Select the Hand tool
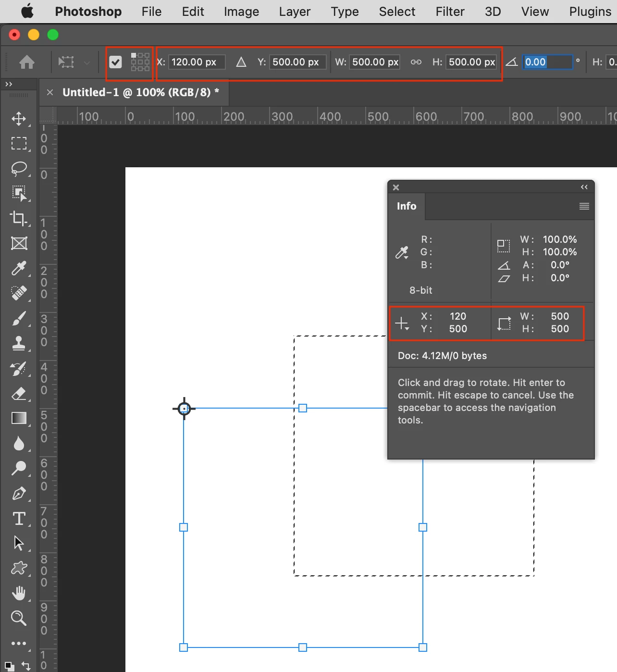The height and width of the screenshot is (672, 617). pyautogui.click(x=19, y=593)
